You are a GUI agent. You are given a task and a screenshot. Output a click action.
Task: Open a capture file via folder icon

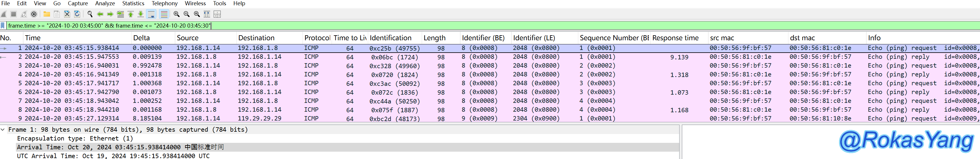click(46, 14)
